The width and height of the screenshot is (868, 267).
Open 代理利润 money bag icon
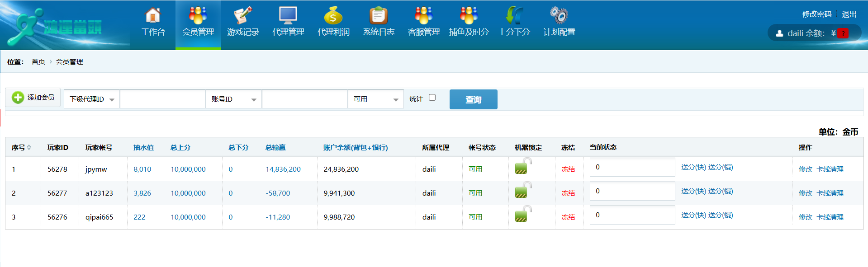tap(333, 16)
